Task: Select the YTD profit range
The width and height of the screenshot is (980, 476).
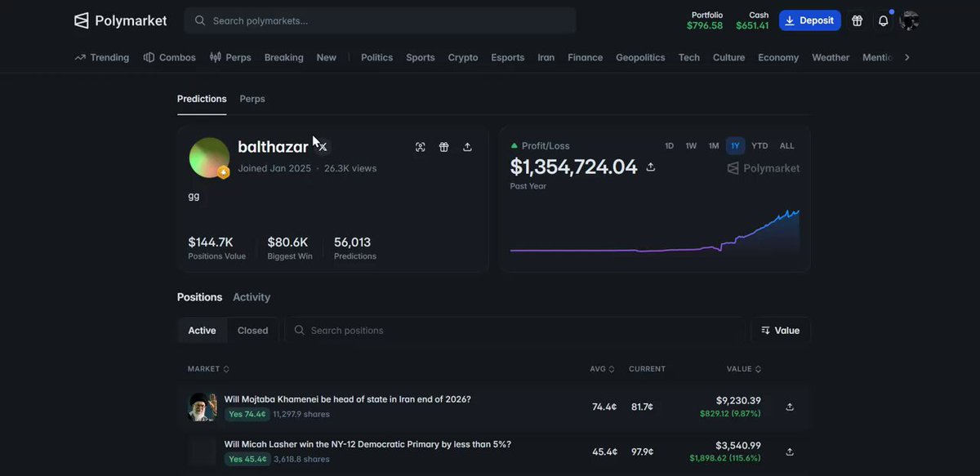Action: point(759,146)
